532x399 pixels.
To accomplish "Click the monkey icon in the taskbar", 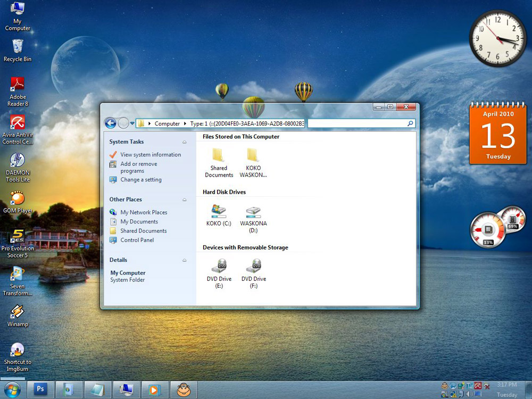I will (x=184, y=389).
